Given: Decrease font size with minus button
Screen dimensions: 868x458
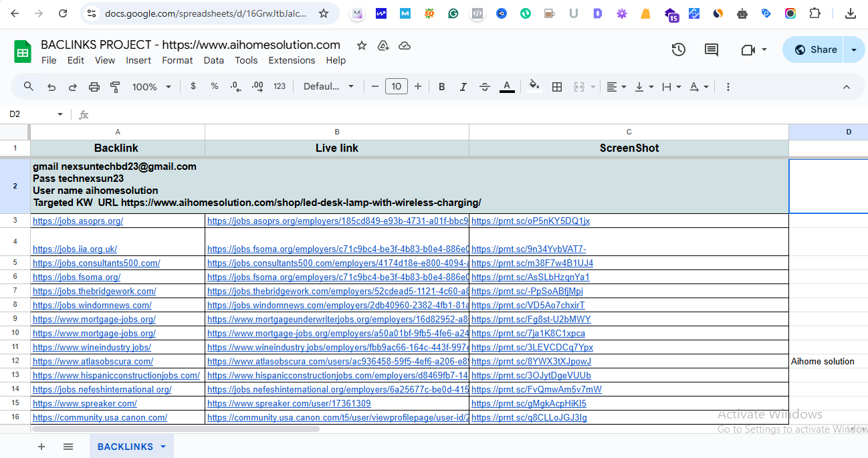Looking at the screenshot, I should 375,86.
